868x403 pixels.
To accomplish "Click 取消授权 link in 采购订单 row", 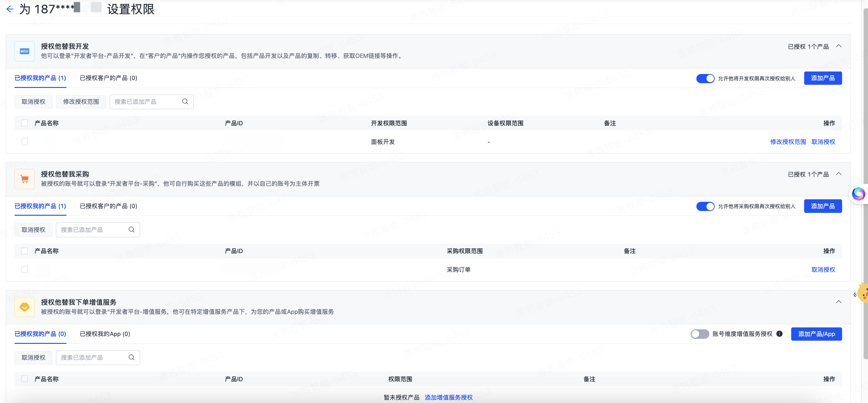I will coord(823,270).
